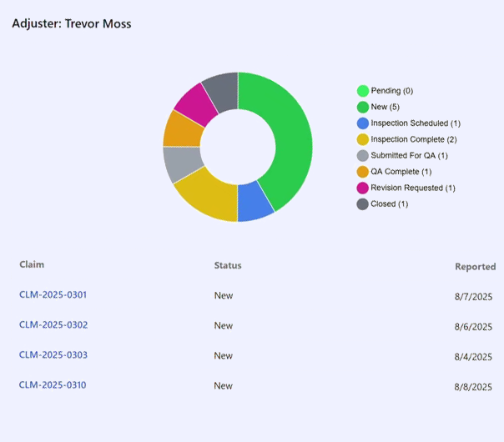
Task: Click the Inspection Complete legend marker
Action: pos(362,139)
